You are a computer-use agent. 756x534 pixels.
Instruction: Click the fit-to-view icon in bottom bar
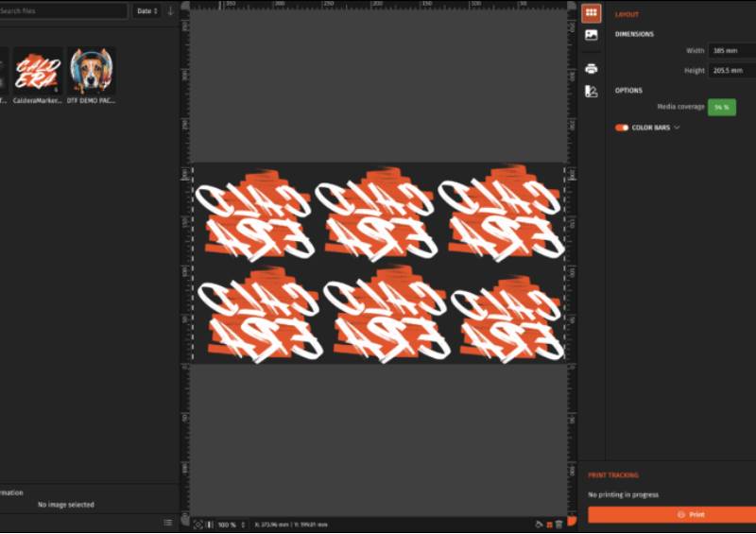pos(198,525)
